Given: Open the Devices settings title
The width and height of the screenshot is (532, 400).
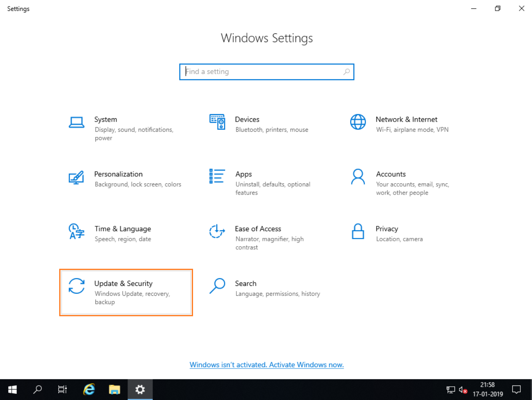Looking at the screenshot, I should pos(247,120).
